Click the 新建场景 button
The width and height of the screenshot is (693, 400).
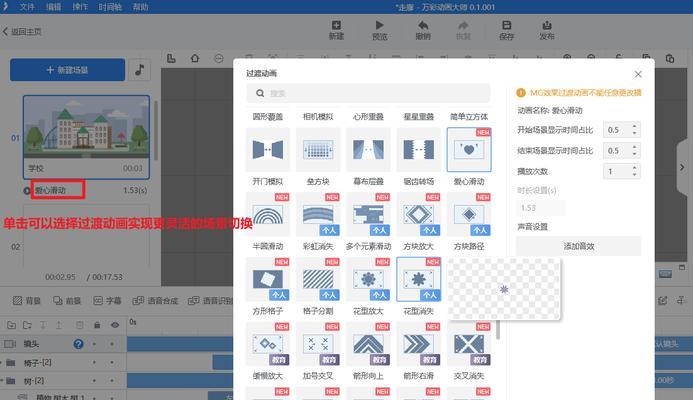pos(67,70)
